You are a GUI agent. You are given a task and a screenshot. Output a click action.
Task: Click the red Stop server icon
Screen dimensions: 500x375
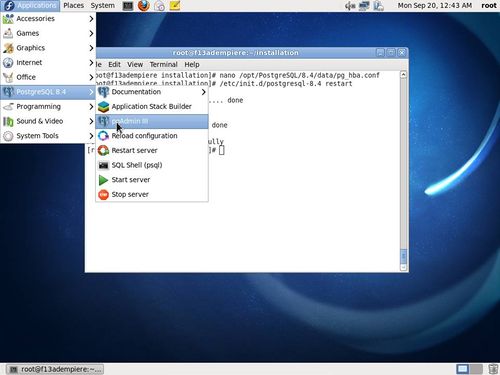coord(103,195)
